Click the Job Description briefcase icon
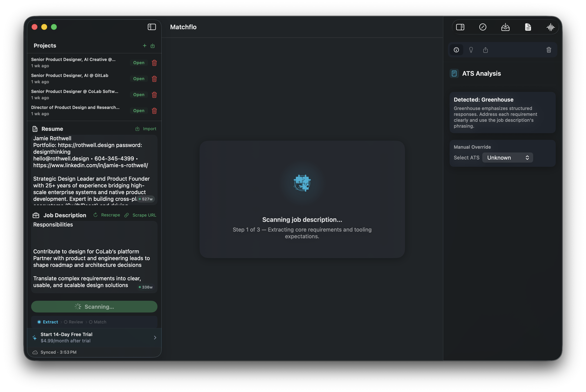Viewport: 586px width, 392px height. click(36, 215)
